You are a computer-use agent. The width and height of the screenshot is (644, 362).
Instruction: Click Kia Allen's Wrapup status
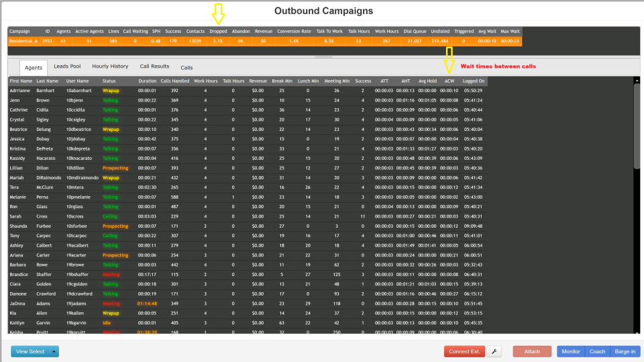111,313
